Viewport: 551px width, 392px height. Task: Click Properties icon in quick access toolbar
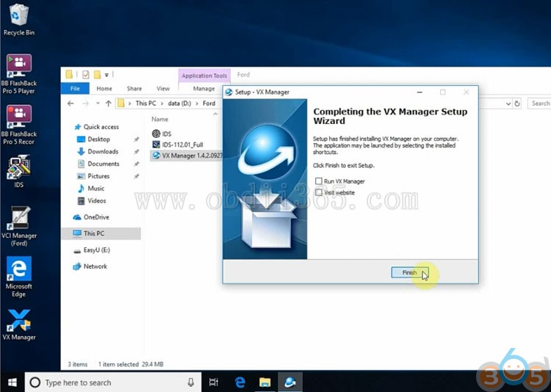click(x=85, y=74)
